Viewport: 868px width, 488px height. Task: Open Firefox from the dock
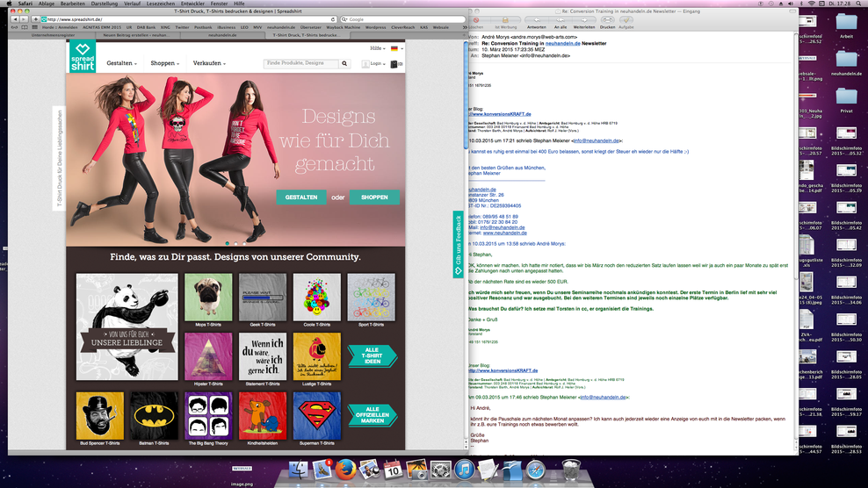pos(345,470)
